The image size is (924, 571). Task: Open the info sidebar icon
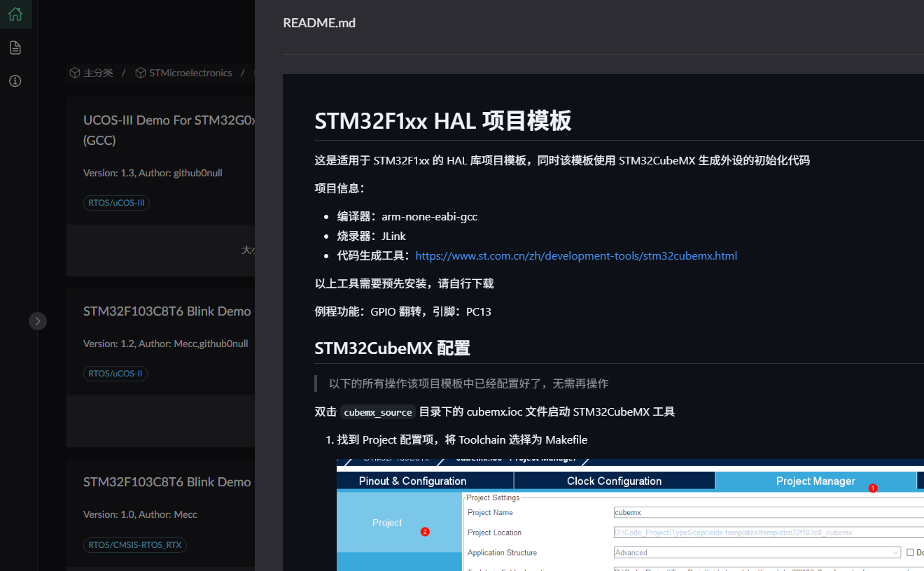point(15,80)
